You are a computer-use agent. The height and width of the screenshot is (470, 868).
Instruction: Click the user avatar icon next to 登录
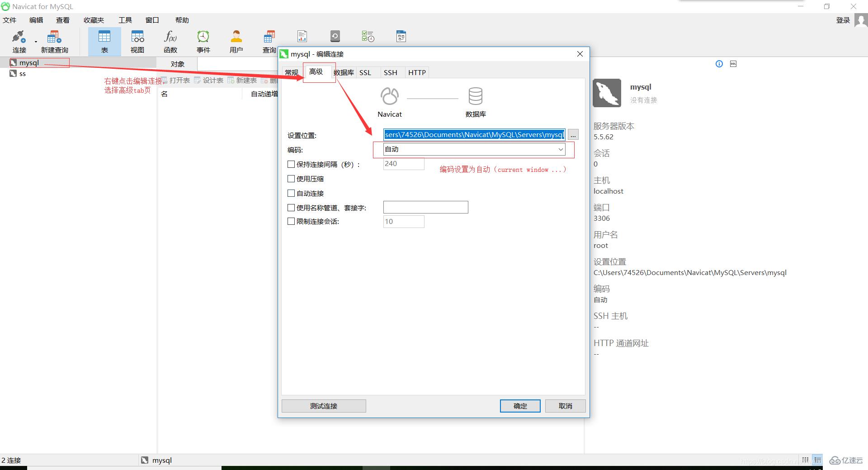(x=861, y=20)
